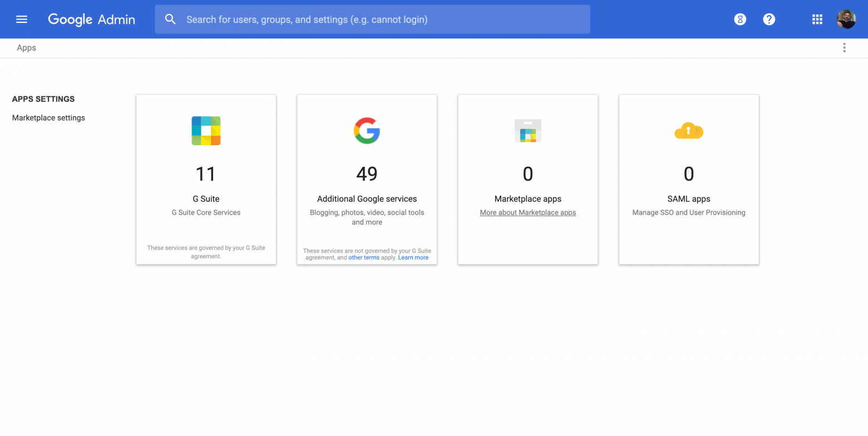Screen dimensions: 868x436
Task: Select the G Suite colored grid icon
Action: (x=206, y=130)
